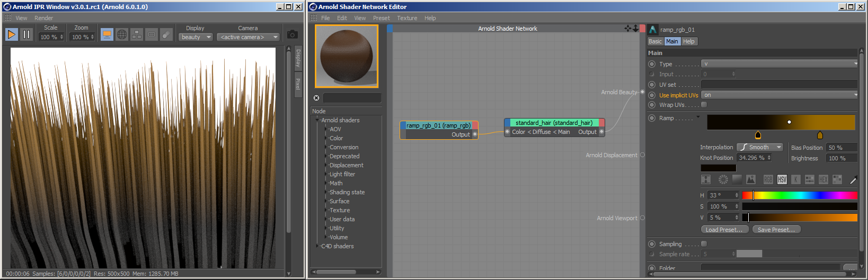The image size is (868, 280).
Task: Open the ramp Type dropdown
Action: (x=779, y=64)
